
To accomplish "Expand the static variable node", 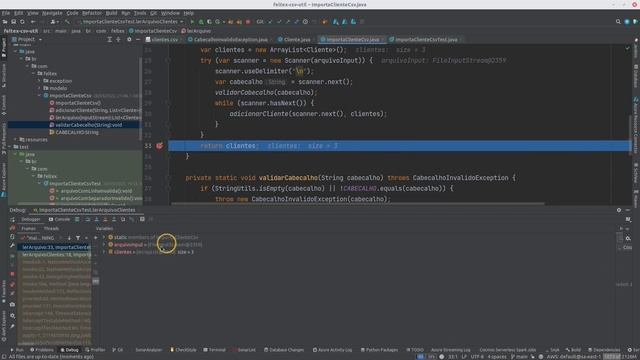I will [104, 237].
